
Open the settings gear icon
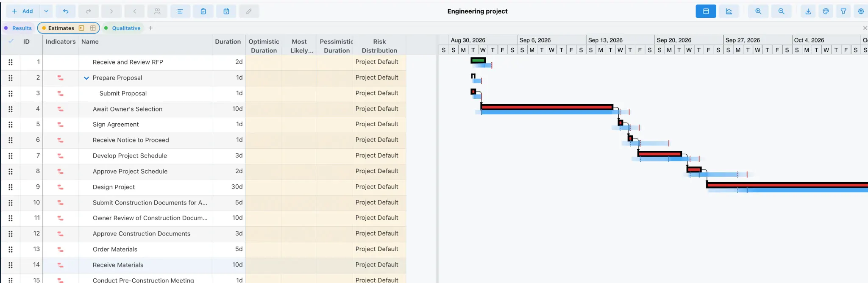[x=861, y=11]
